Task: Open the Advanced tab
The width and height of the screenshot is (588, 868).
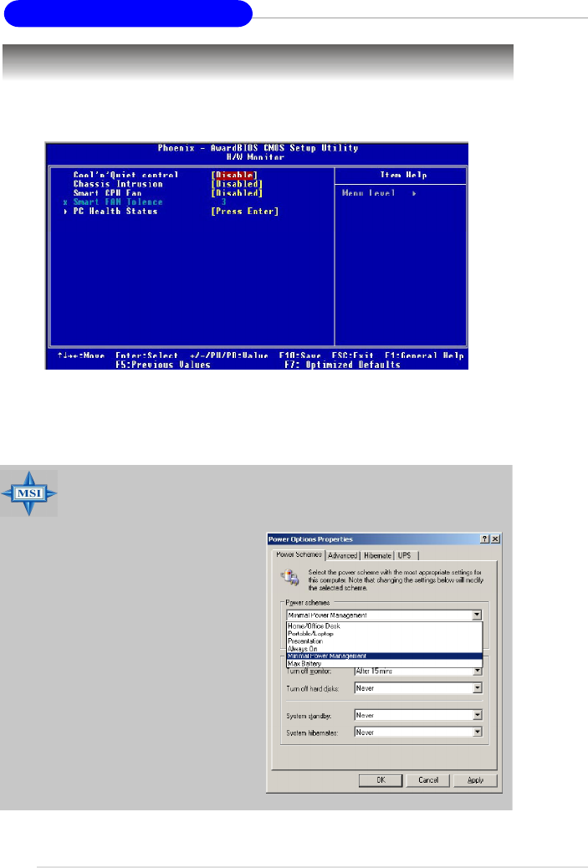Action: (x=342, y=555)
